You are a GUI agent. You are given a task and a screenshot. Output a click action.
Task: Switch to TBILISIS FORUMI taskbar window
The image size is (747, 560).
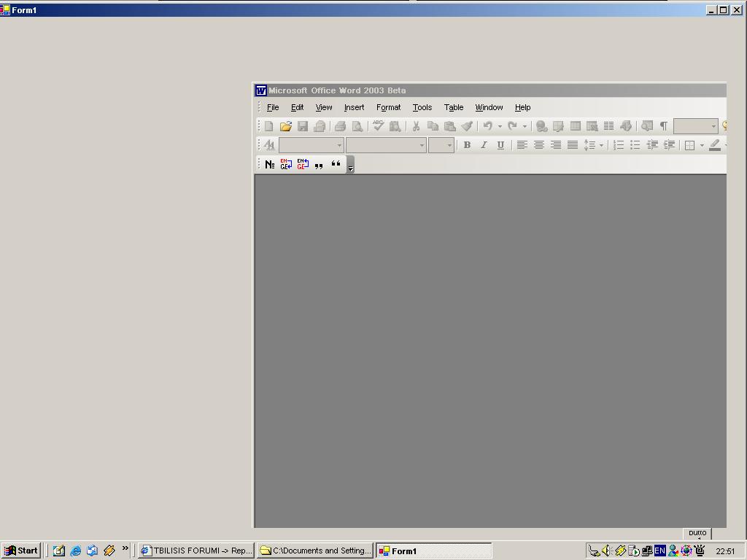[x=196, y=551]
